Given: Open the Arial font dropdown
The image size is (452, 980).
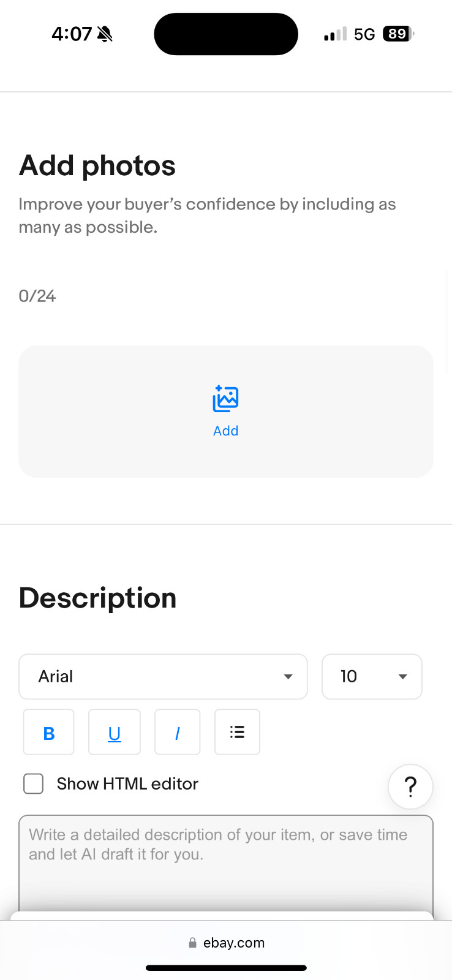Looking at the screenshot, I should (x=163, y=677).
